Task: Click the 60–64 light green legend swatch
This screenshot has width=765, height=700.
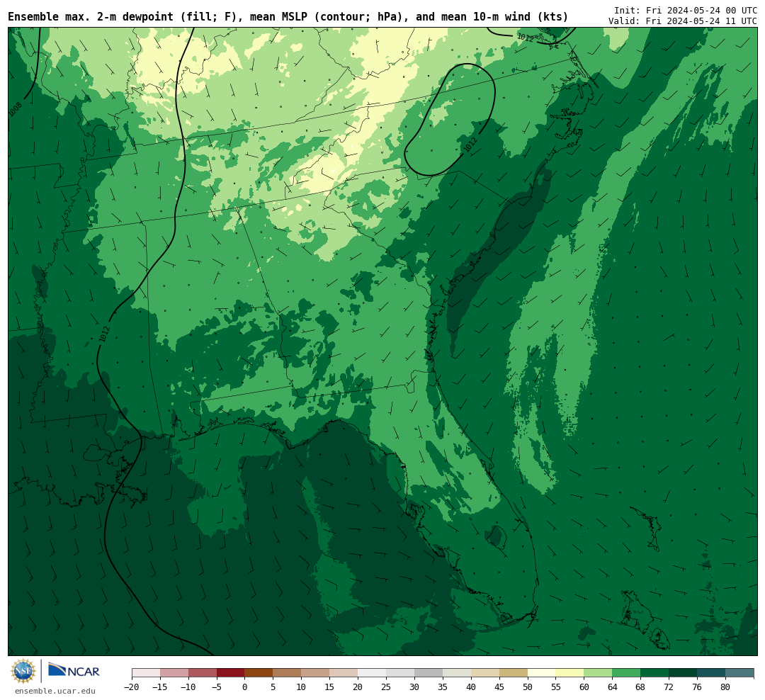Action: point(598,673)
